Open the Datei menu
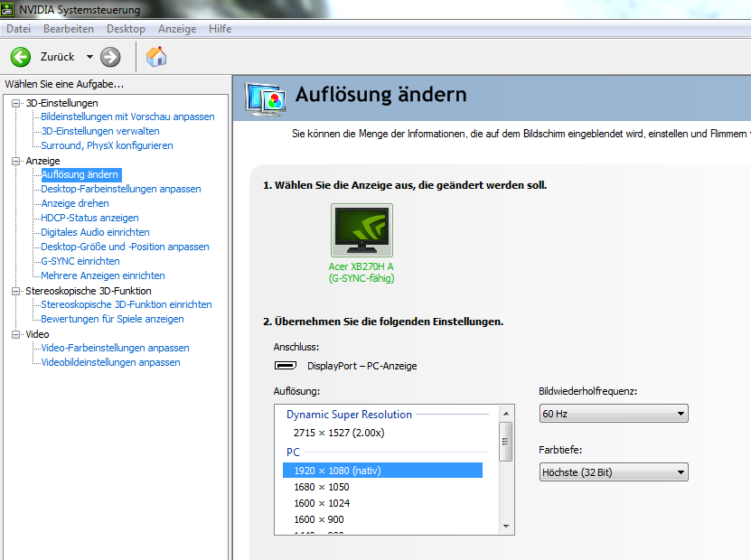Screen dimensions: 751x560 click(x=18, y=29)
